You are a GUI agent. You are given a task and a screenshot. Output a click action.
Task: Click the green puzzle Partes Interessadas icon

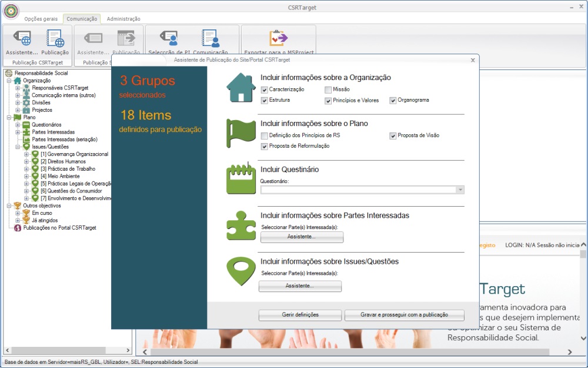point(241,226)
